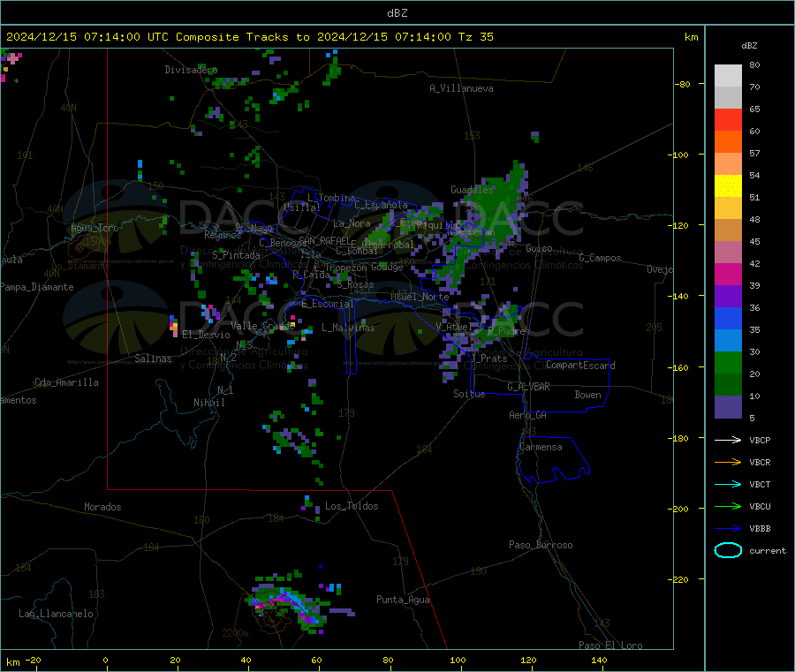795x672 pixels.
Task: Click the 'L_Malvinas' place label
Action: 348,328
